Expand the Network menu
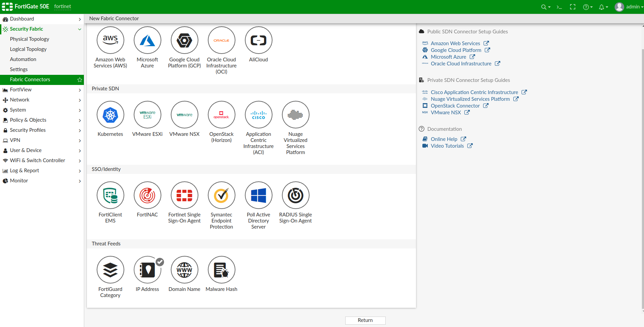 pyautogui.click(x=42, y=100)
